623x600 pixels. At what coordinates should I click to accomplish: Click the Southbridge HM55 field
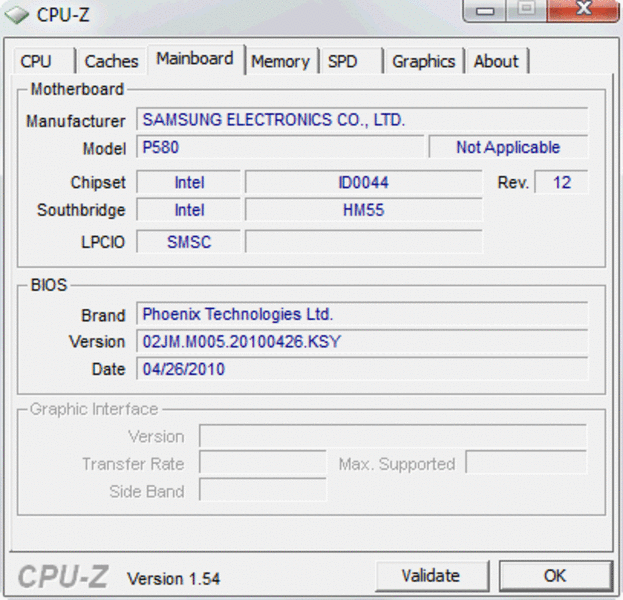tap(364, 210)
